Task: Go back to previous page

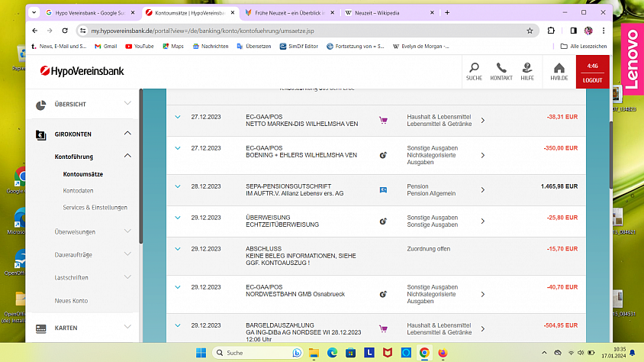Action: tap(35, 31)
